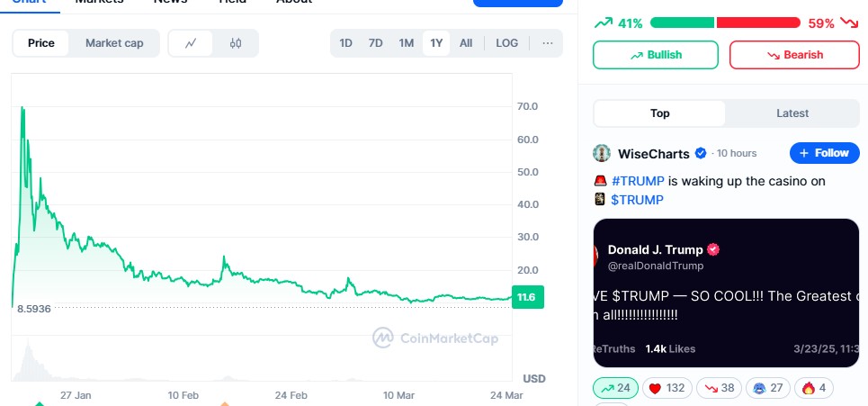Select the 1D time range

point(345,42)
